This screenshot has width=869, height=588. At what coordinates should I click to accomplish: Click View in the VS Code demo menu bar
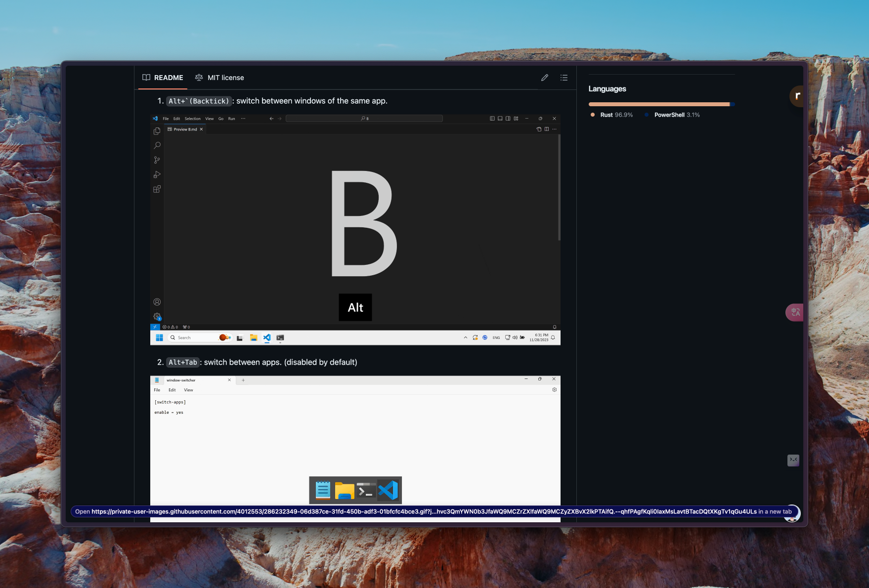210,119
